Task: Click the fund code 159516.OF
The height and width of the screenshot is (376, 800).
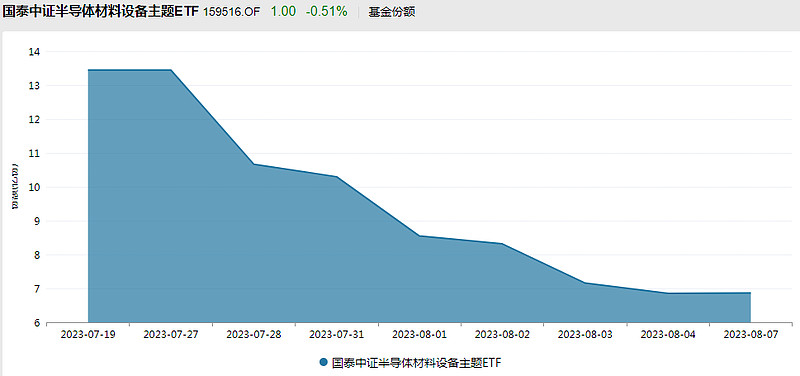Action: 232,12
